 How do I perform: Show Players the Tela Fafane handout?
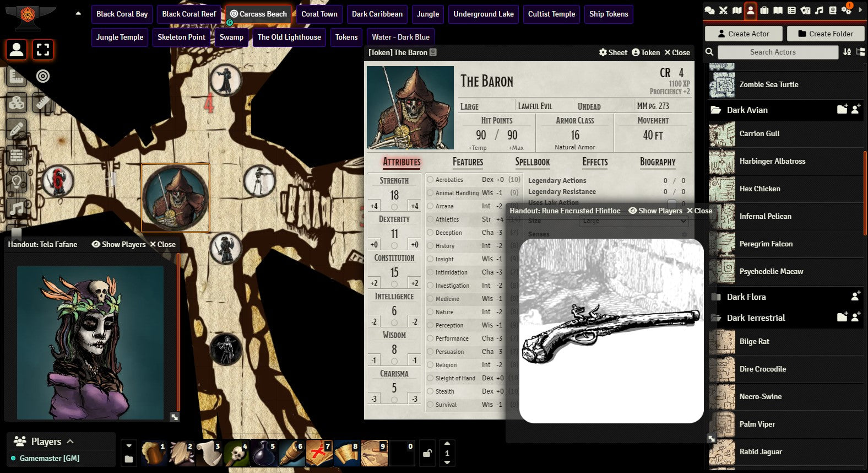pos(118,244)
